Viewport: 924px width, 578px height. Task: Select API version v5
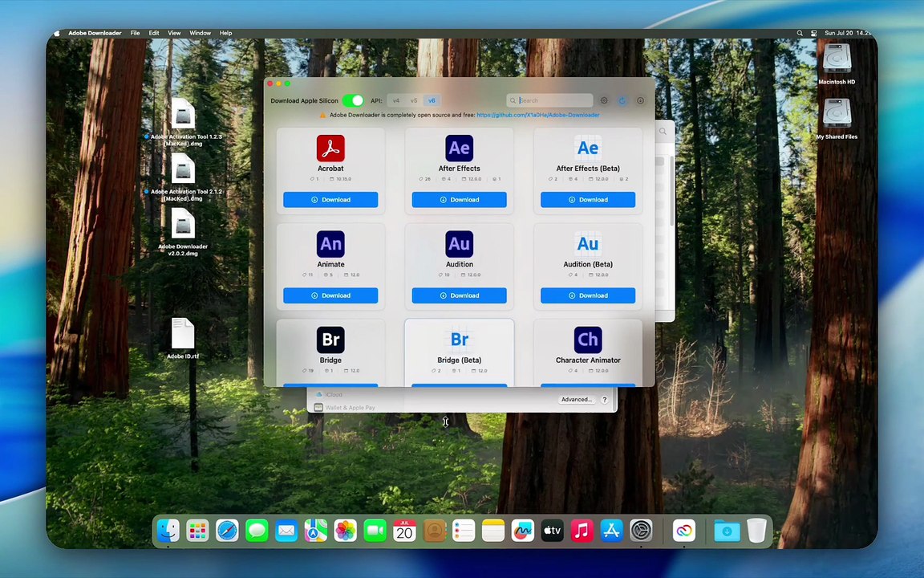[x=414, y=100]
